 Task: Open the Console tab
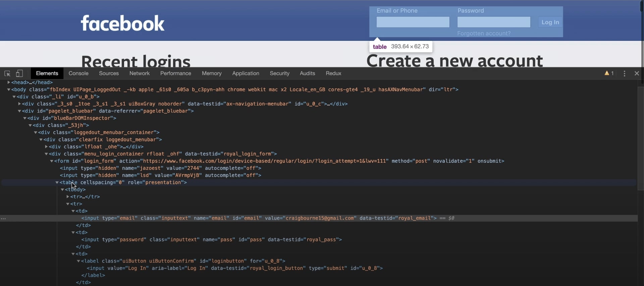pyautogui.click(x=78, y=73)
